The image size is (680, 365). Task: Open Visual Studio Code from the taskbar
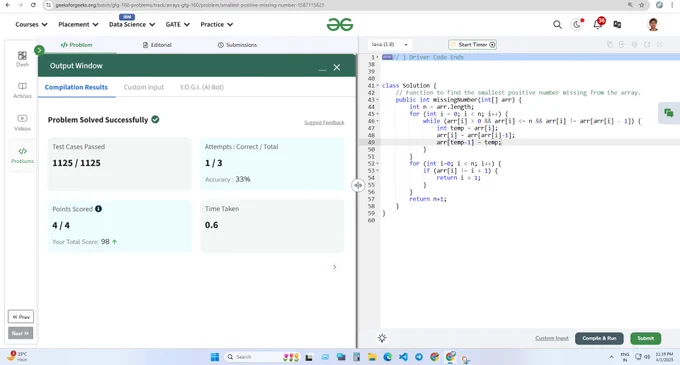tap(403, 357)
